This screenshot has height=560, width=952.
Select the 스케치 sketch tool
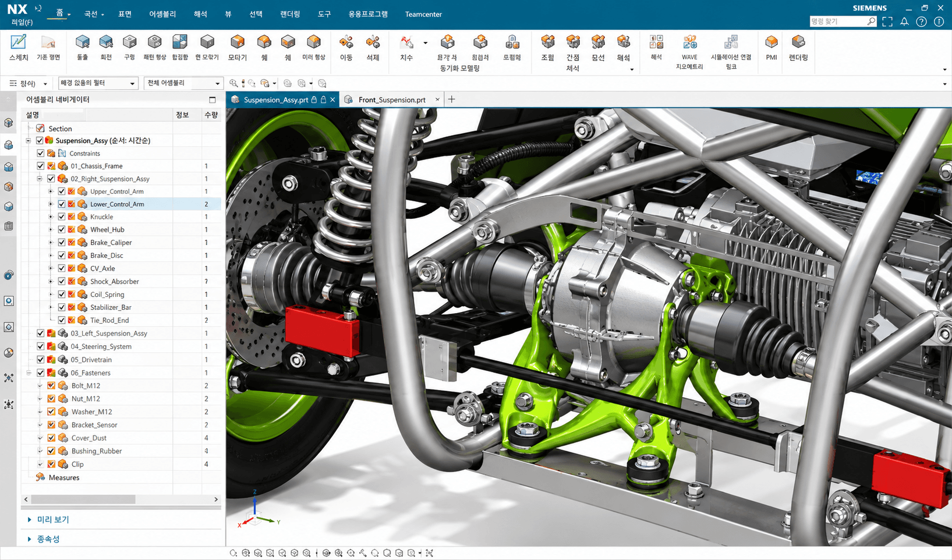19,47
